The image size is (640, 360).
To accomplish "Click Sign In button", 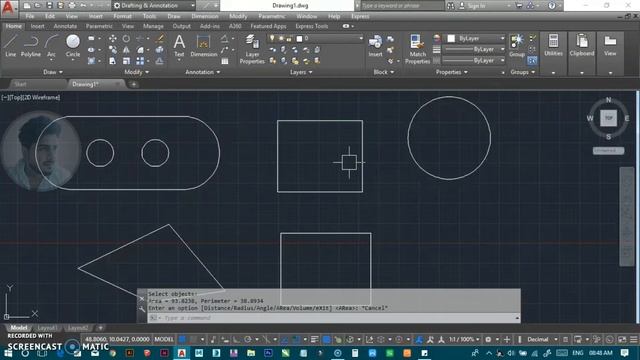I will [473, 6].
